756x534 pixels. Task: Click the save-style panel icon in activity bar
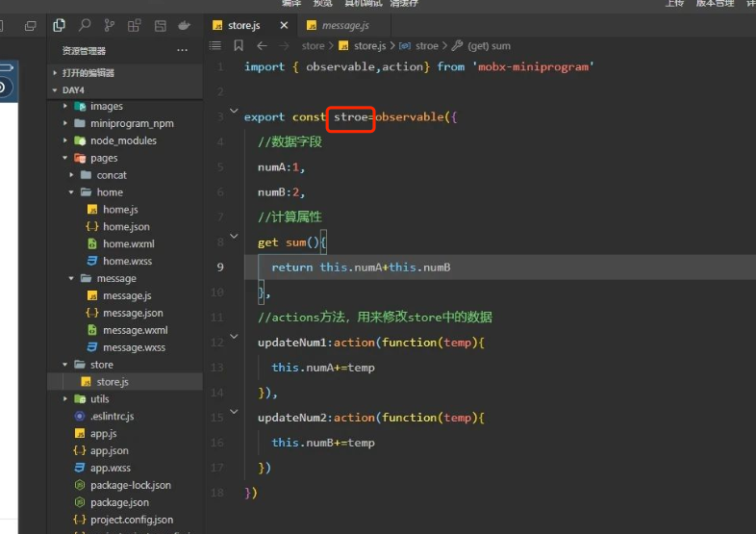point(160,26)
